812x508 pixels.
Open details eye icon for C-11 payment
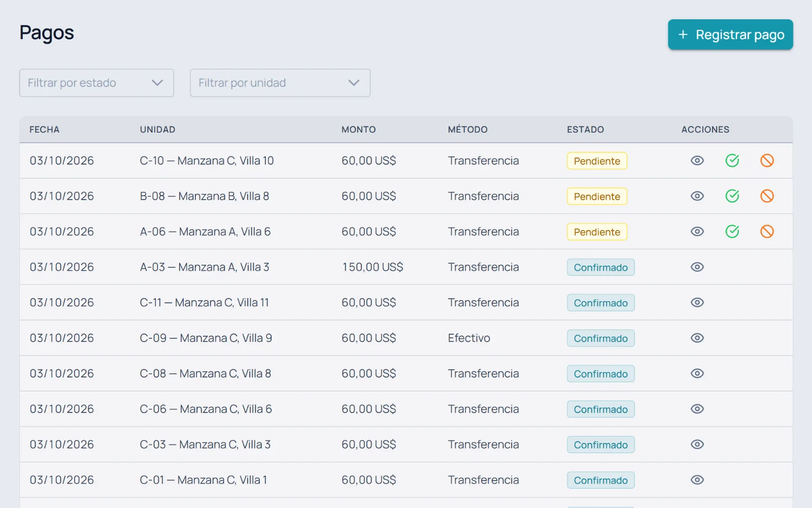[697, 303]
